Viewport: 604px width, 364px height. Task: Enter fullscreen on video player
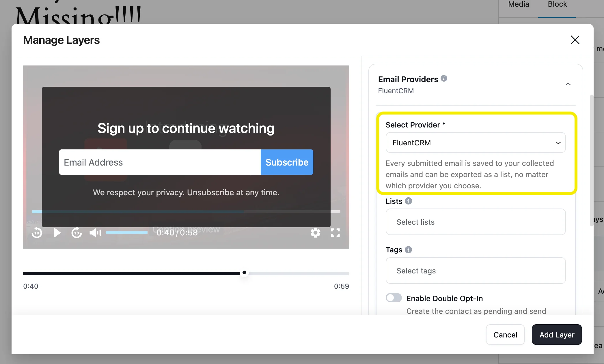[x=335, y=232]
